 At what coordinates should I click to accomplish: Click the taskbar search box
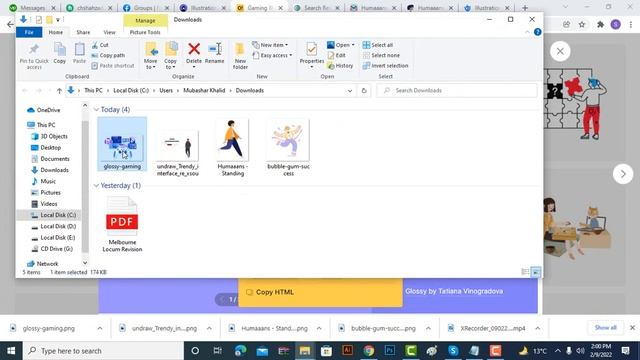click(x=103, y=351)
